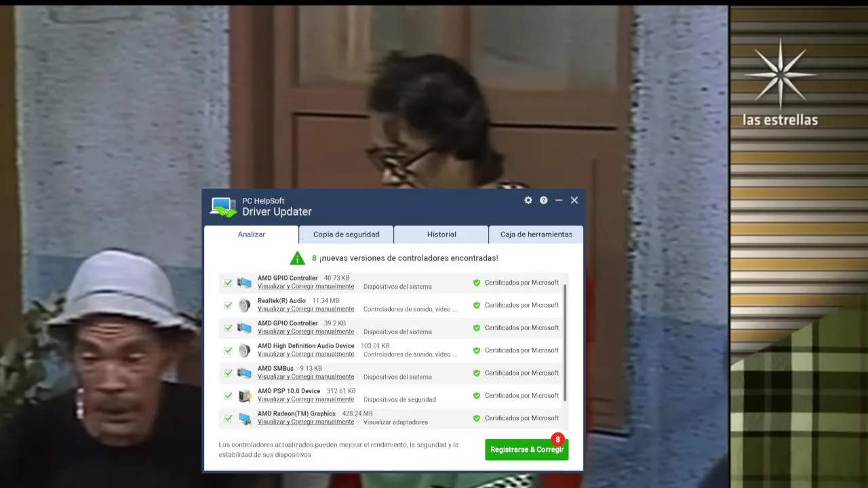The height and width of the screenshot is (488, 868).
Task: Click the driver list vertical scrollbar
Action: click(565, 342)
